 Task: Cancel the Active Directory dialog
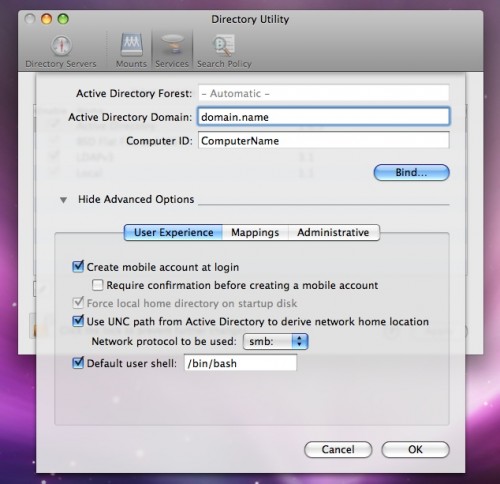click(x=338, y=449)
